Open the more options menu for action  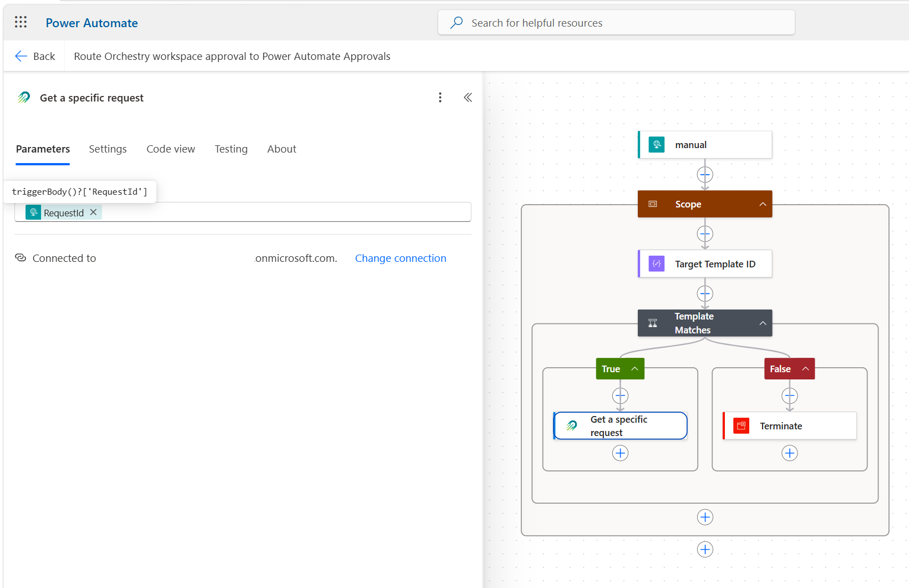pos(440,98)
